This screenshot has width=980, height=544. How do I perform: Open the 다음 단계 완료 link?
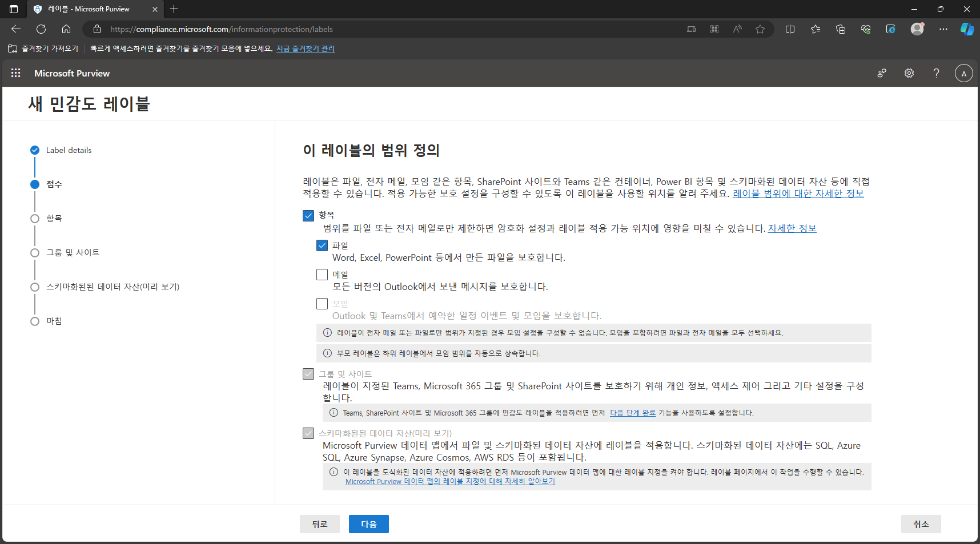coord(633,413)
